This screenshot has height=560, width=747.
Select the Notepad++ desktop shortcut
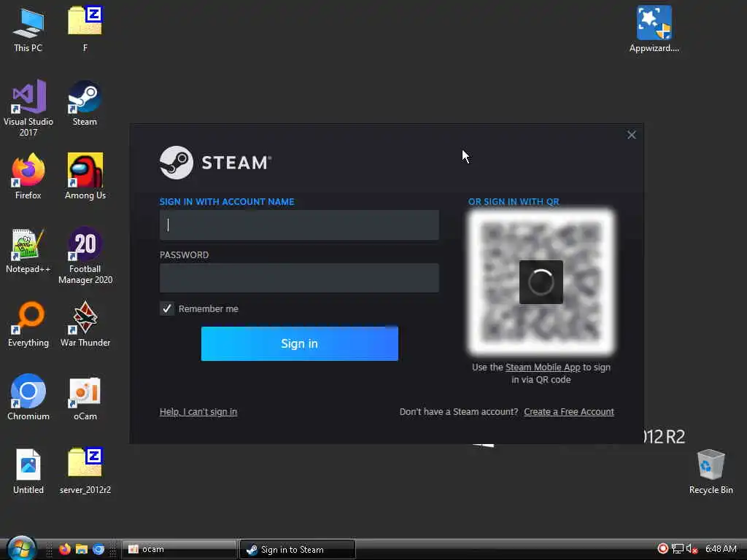coord(28,251)
